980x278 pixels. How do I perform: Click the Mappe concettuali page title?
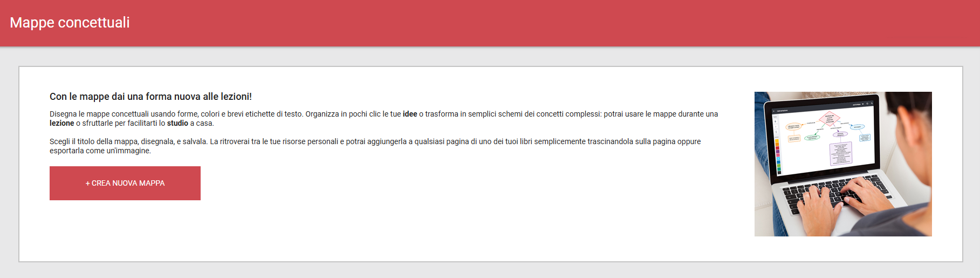[x=70, y=23]
